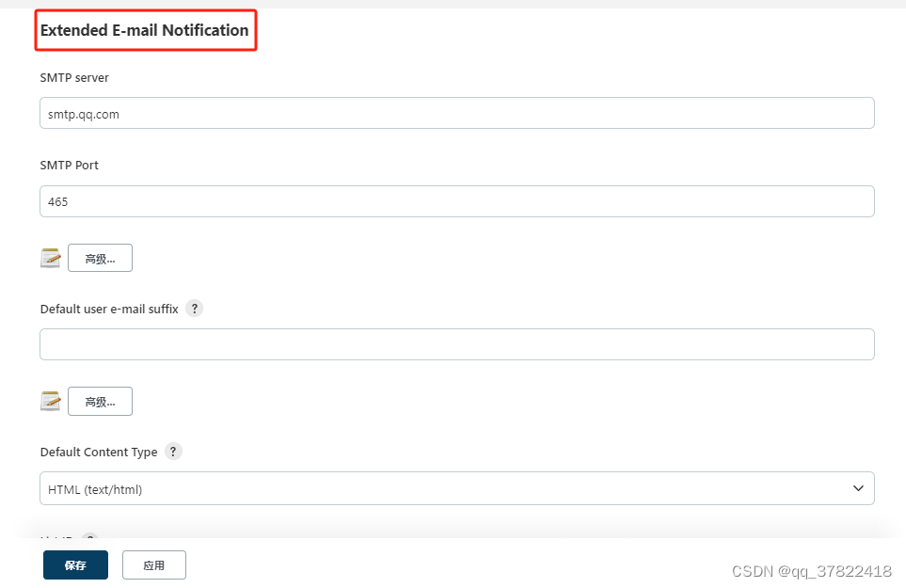Click the notepad icon below e-mail suffix field
Screen dimensions: 906x588
(x=50, y=401)
